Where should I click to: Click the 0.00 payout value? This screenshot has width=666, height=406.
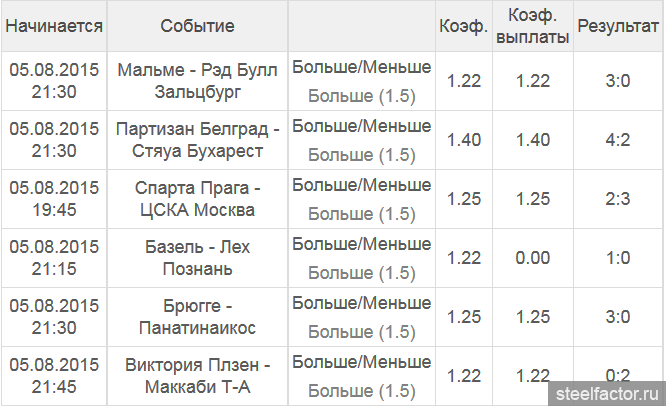[533, 258]
